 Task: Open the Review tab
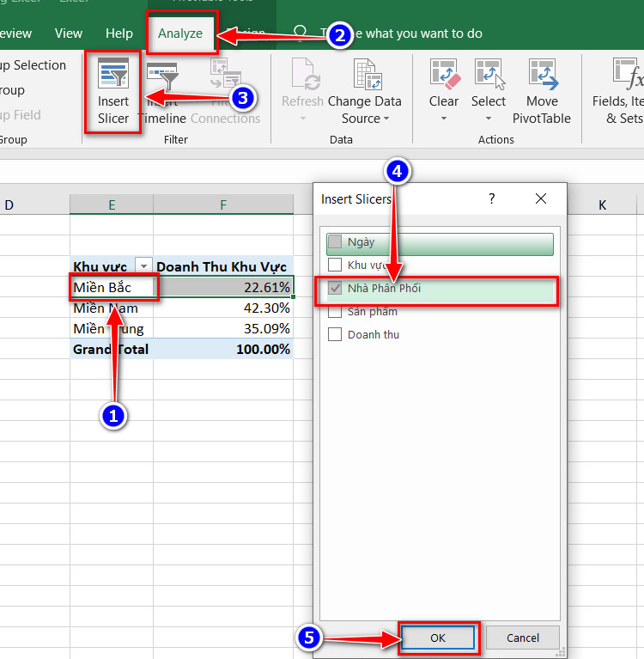[x=16, y=34]
